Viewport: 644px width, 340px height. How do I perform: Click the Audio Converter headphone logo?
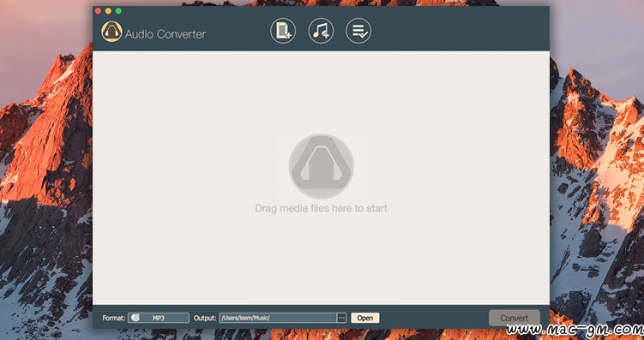tap(111, 32)
